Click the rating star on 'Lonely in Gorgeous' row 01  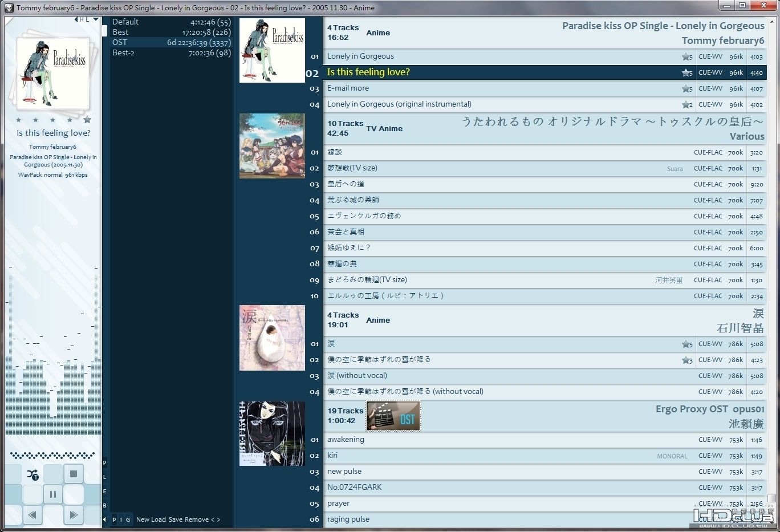pyautogui.click(x=686, y=56)
